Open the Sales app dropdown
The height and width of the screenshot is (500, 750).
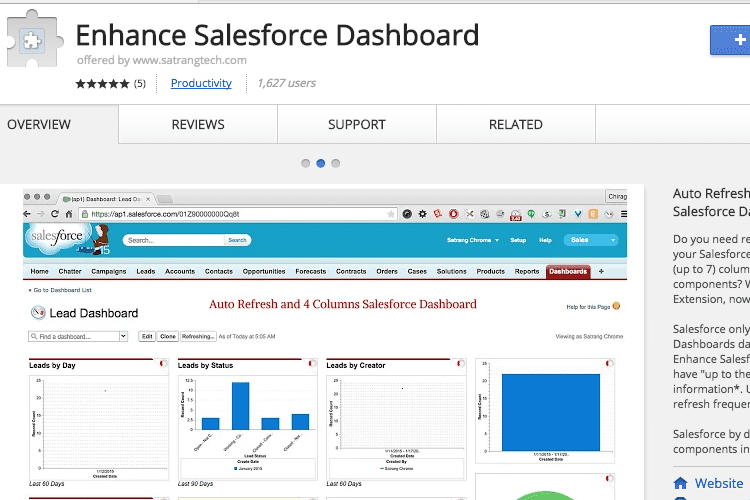tap(591, 240)
